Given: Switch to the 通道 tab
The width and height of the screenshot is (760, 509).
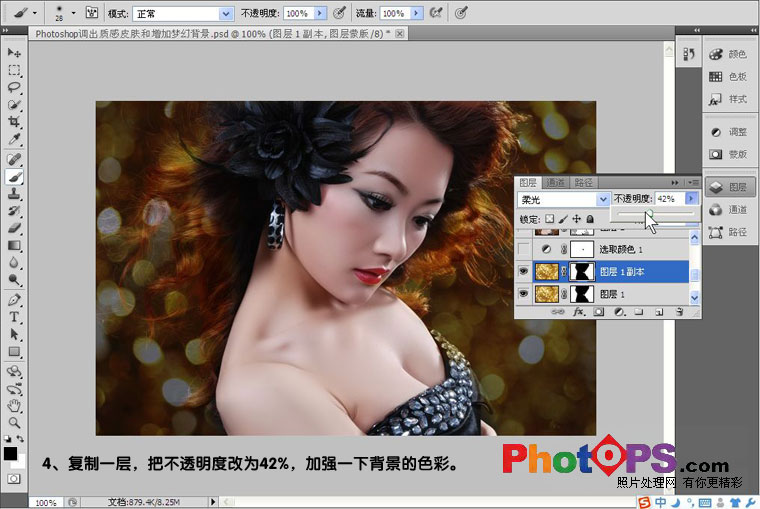Looking at the screenshot, I should 555,183.
